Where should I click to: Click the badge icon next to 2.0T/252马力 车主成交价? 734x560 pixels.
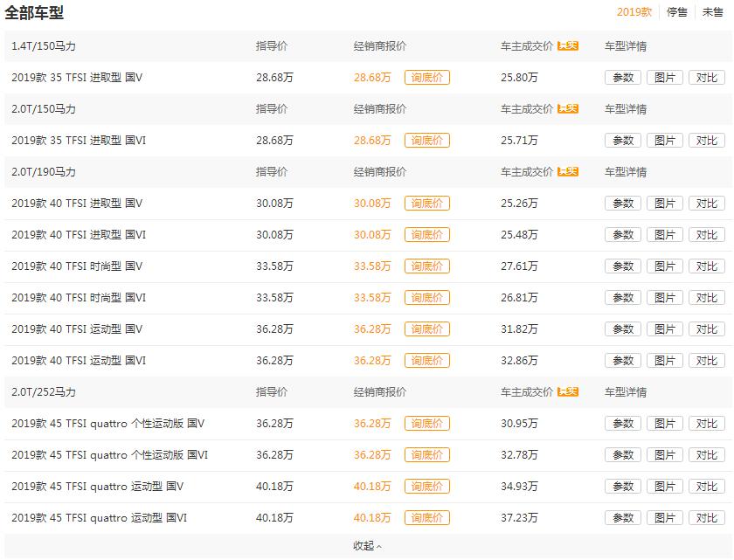tap(567, 391)
